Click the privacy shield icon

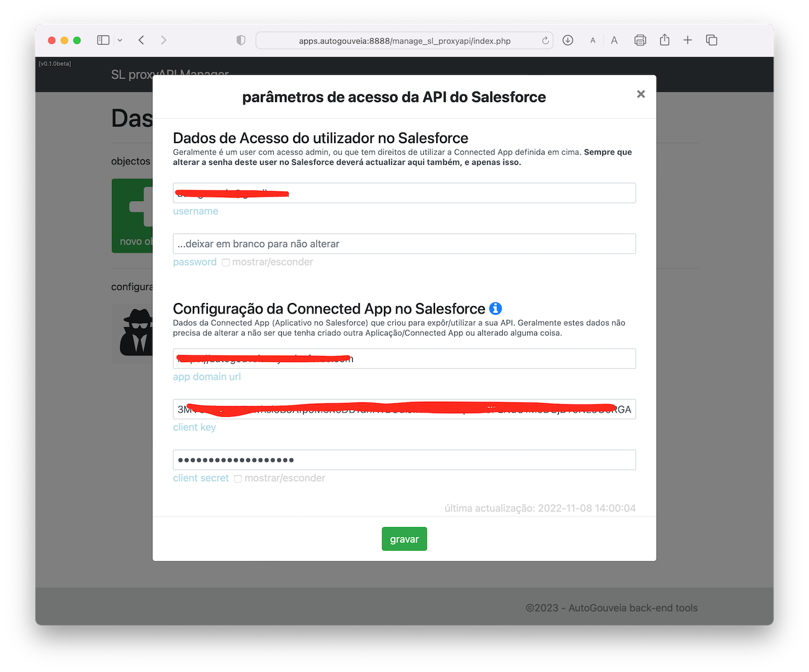coord(241,40)
